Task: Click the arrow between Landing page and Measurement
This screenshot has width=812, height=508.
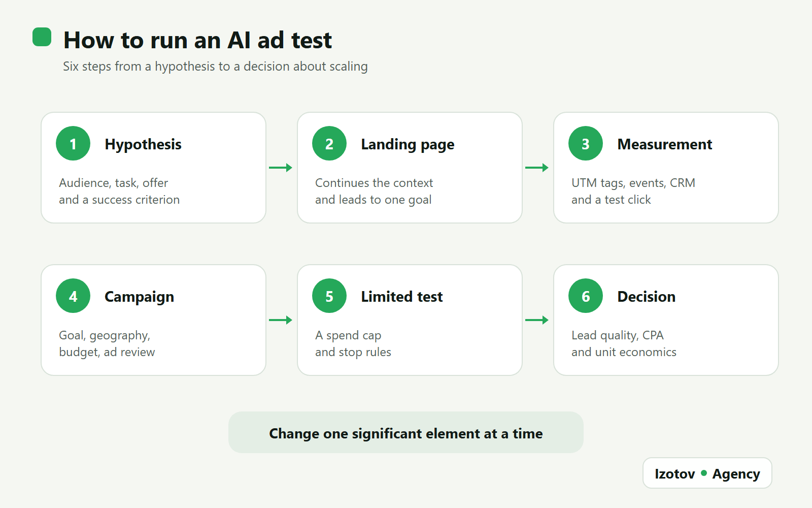Action: point(537,168)
